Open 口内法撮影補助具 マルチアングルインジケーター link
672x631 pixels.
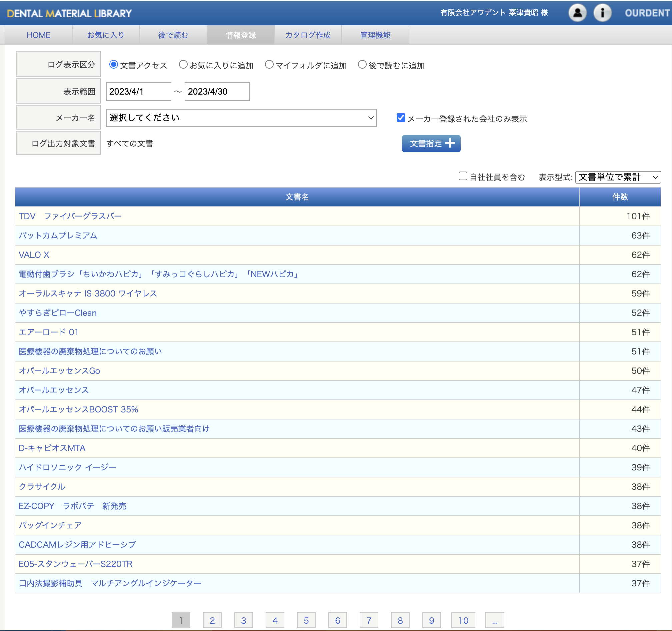tap(110, 583)
